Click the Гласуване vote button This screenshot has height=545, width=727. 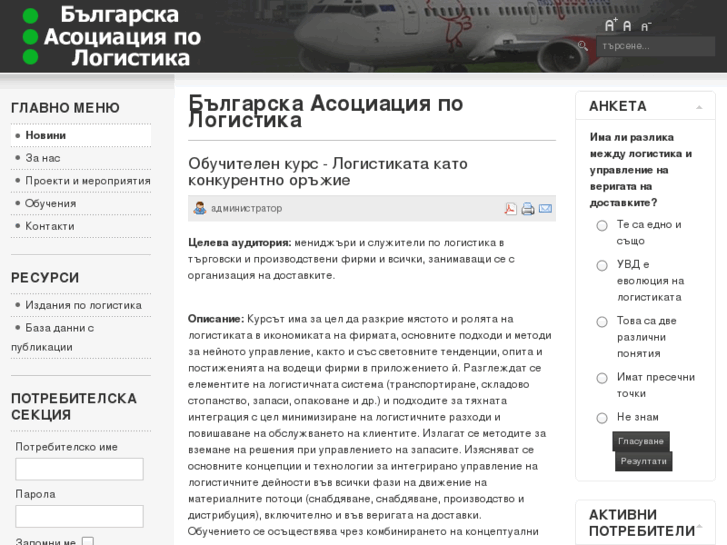[x=641, y=441]
